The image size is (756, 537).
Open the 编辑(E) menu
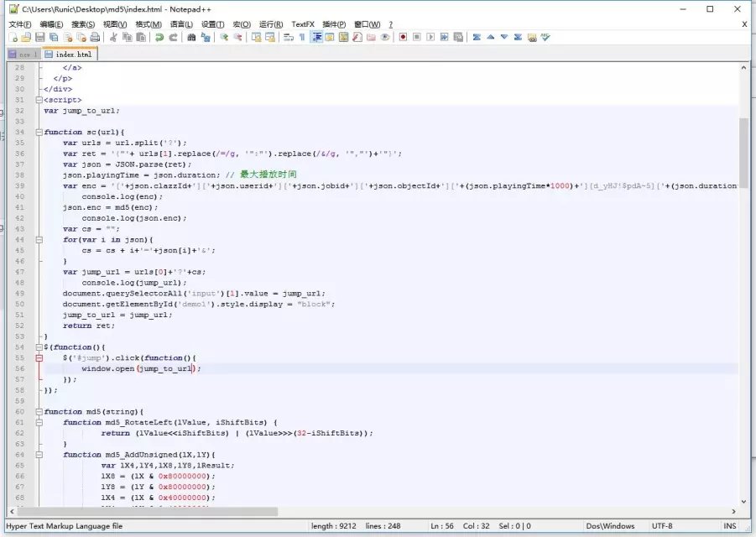click(x=51, y=24)
